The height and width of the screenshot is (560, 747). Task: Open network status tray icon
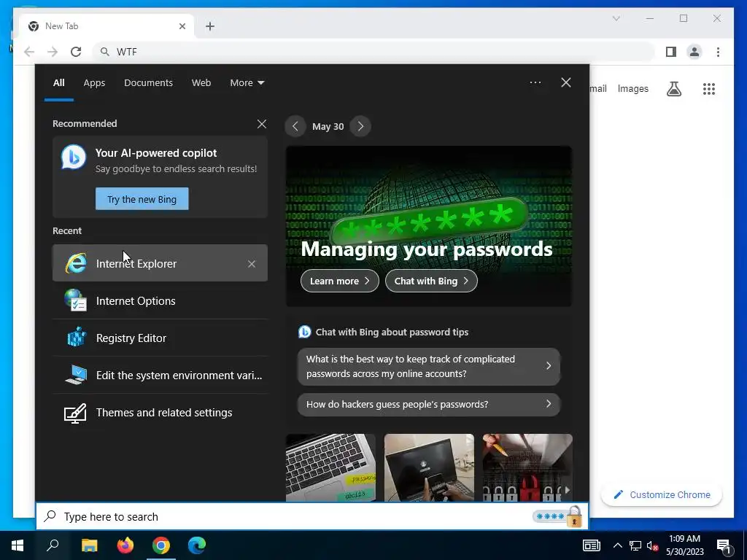(635, 545)
